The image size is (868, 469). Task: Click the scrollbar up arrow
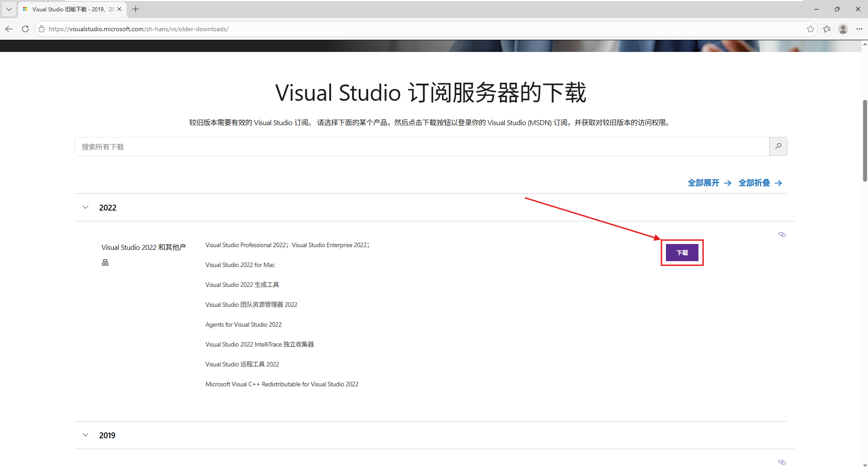tap(865, 44)
